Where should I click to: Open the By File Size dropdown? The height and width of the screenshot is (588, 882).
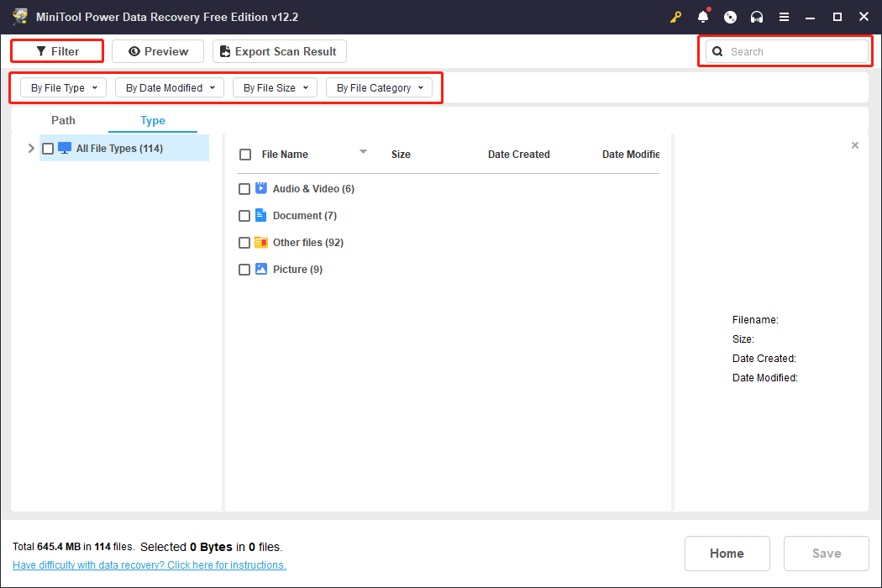[275, 87]
